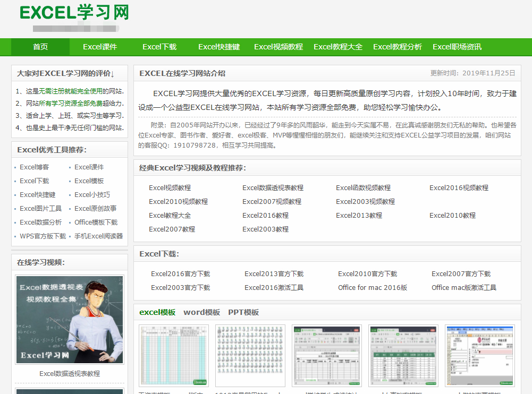Open the Excel视频教程 link in the classic tutorials list
The image size is (532, 394).
pyautogui.click(x=170, y=188)
